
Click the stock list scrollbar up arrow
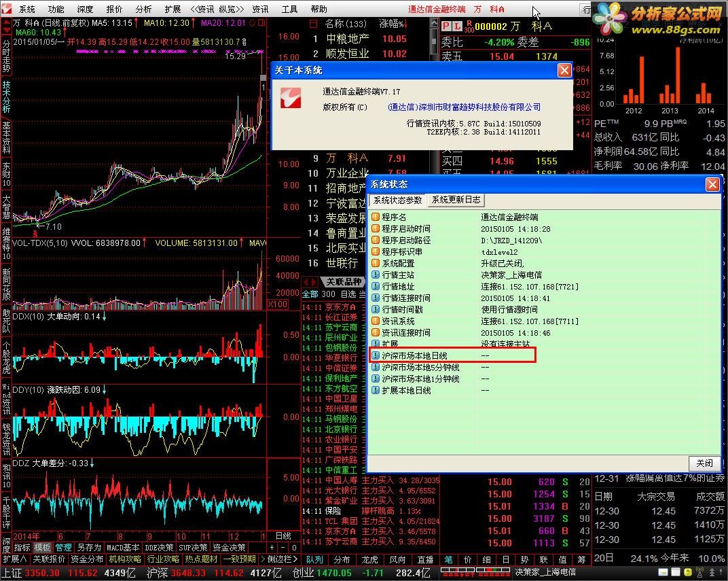434,22
